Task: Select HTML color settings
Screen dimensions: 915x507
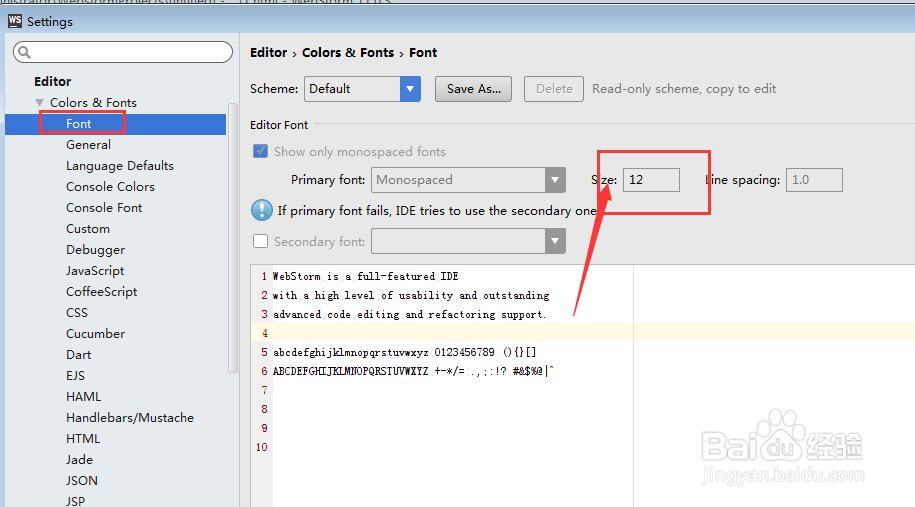Action: coord(83,439)
